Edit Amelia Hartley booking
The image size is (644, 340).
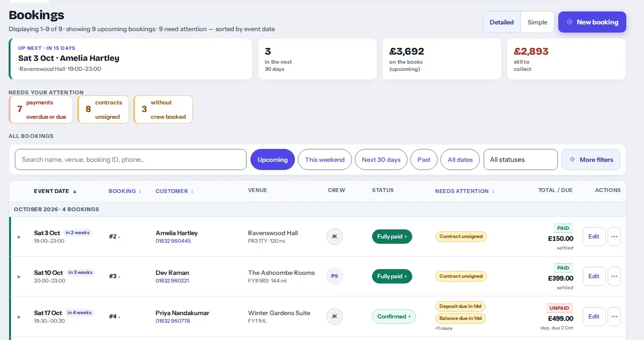[x=594, y=237]
